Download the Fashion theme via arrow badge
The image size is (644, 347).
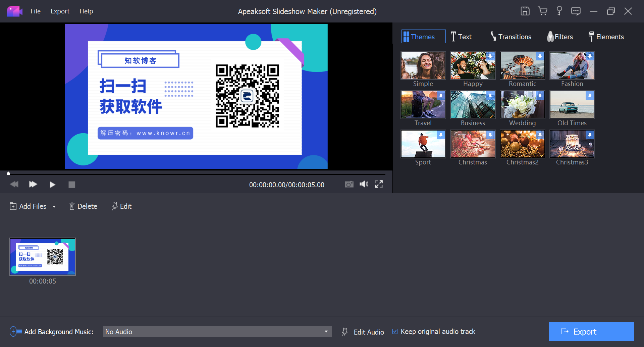590,56
